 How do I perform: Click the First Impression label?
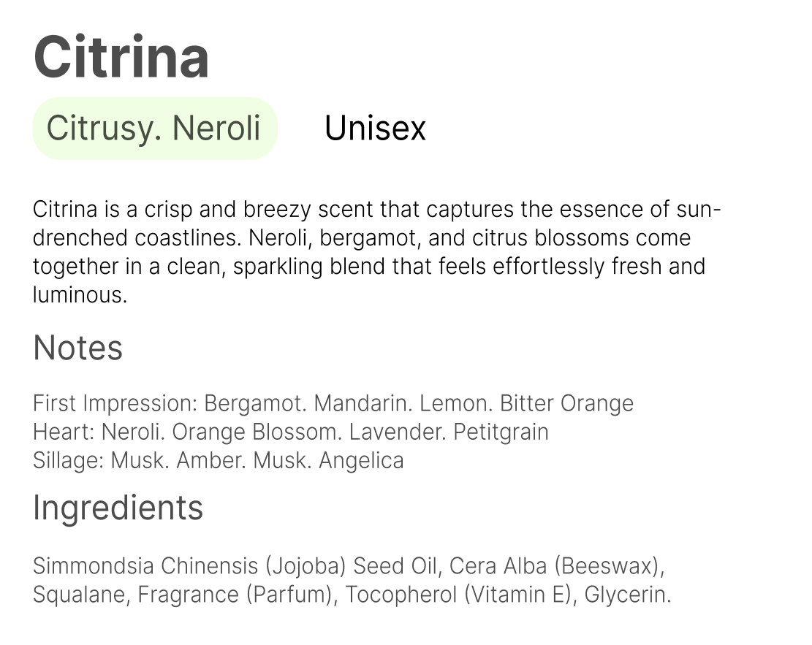pyautogui.click(x=115, y=403)
